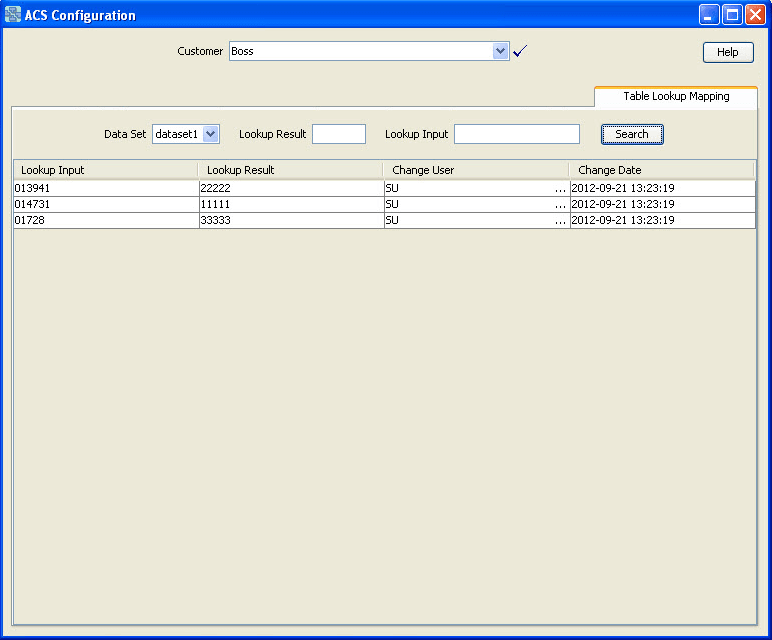Click change date in the 01728 row
Viewport: 772px width, 640px height.
[663, 221]
